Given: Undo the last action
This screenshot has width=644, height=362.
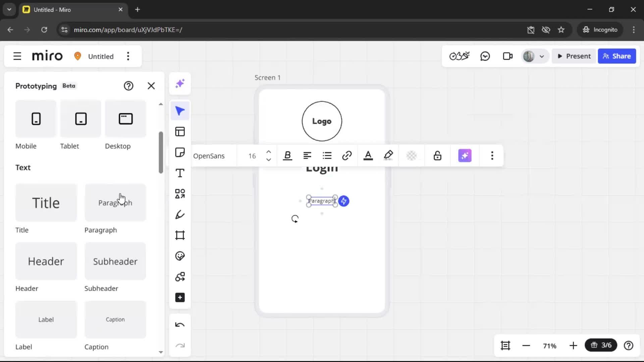Looking at the screenshot, I should 180,325.
